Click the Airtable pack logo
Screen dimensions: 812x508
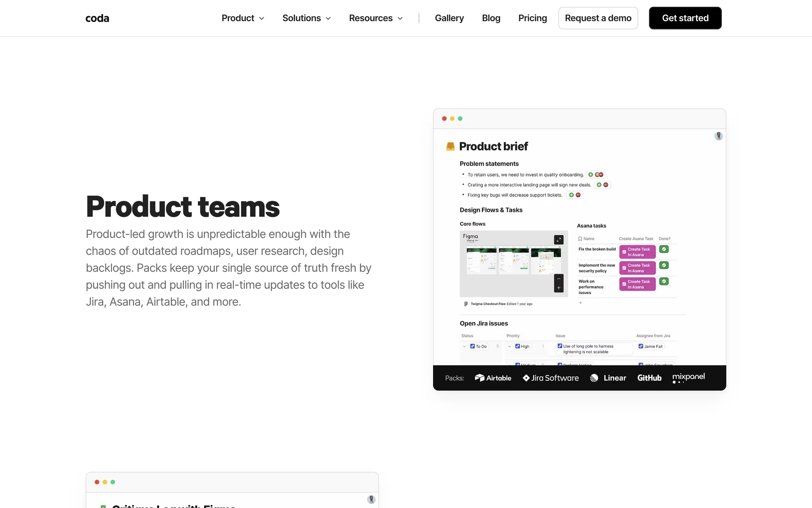point(493,378)
